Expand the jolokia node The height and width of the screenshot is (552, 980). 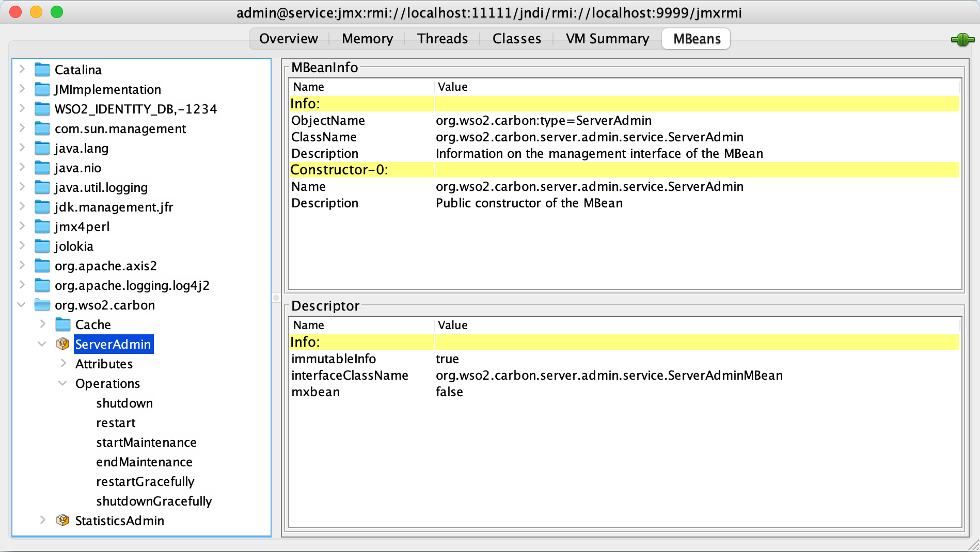pos(22,245)
